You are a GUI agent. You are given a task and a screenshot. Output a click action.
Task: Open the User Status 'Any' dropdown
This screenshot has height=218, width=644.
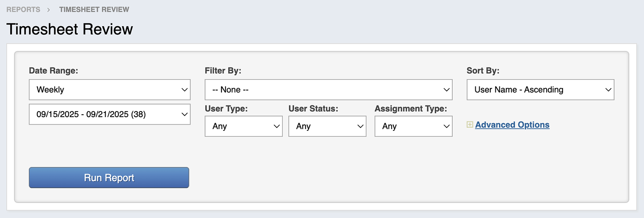tap(327, 126)
